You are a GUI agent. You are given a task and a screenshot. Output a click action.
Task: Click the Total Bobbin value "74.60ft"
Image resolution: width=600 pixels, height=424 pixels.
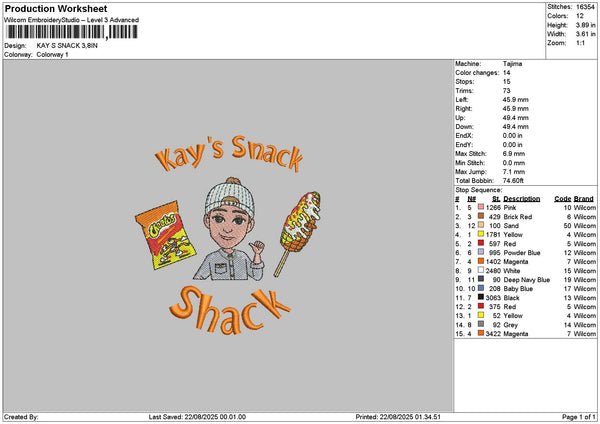point(513,181)
